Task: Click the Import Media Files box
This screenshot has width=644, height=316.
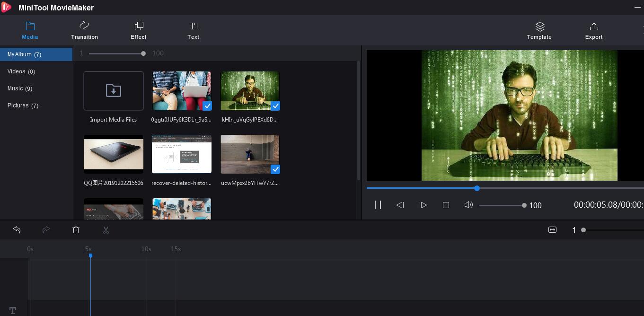Action: tap(114, 91)
